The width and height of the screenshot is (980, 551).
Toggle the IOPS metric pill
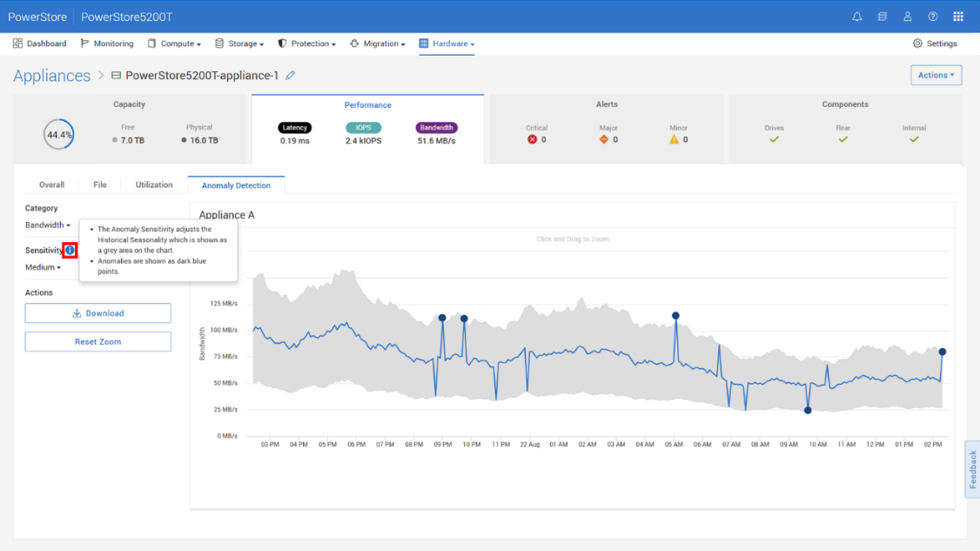pos(363,128)
